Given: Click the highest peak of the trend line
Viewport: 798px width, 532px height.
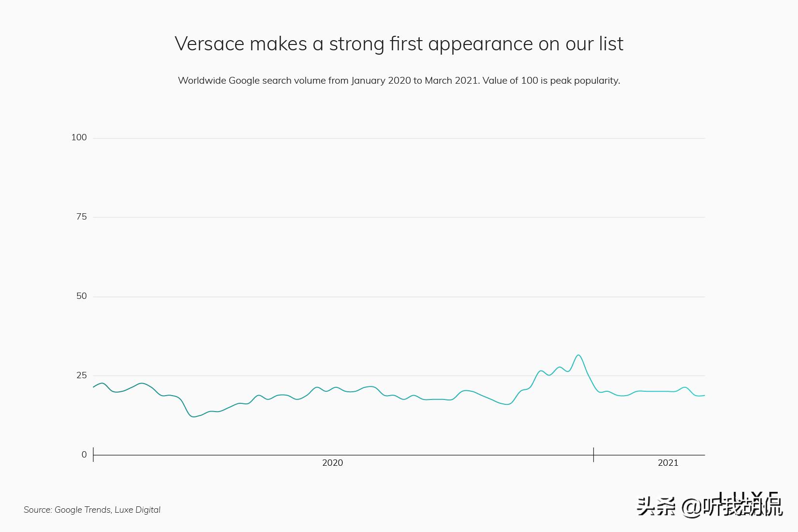Looking at the screenshot, I should point(578,355).
